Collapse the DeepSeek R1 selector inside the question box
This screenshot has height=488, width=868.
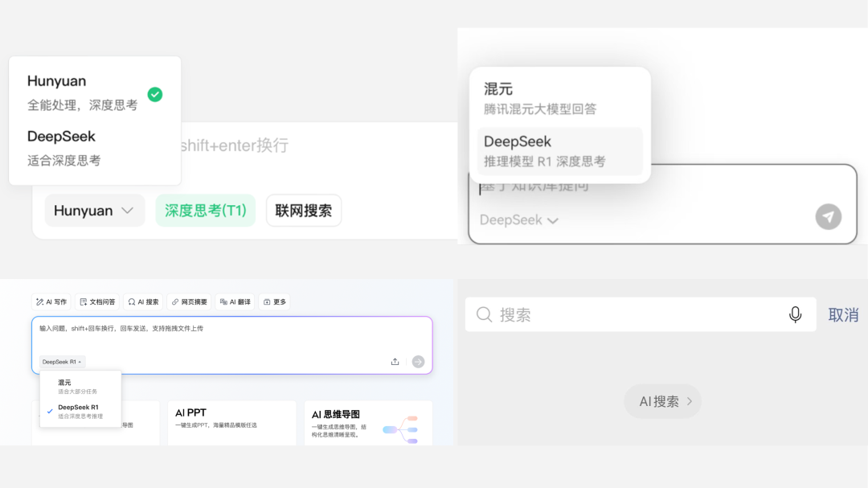[x=62, y=362]
